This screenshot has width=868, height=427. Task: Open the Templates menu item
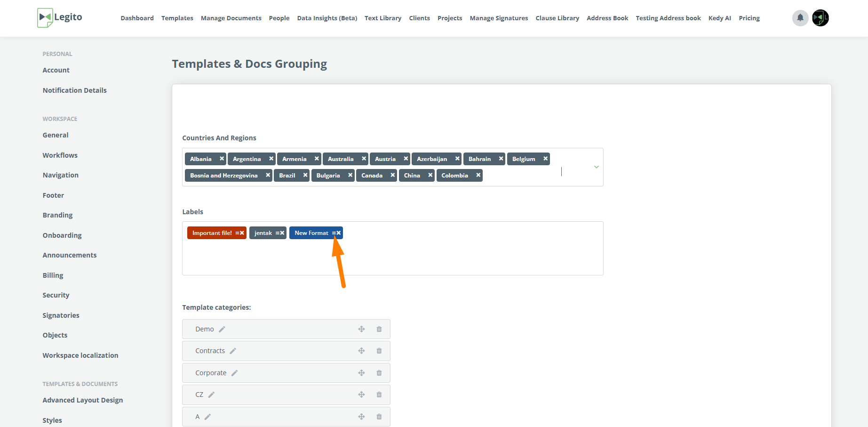[177, 18]
